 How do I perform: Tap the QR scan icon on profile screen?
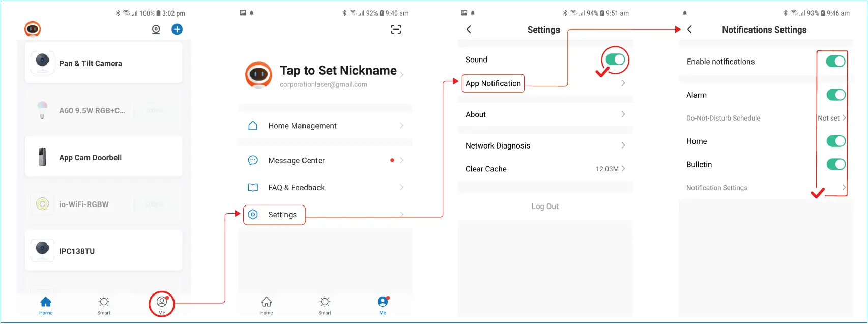click(396, 30)
